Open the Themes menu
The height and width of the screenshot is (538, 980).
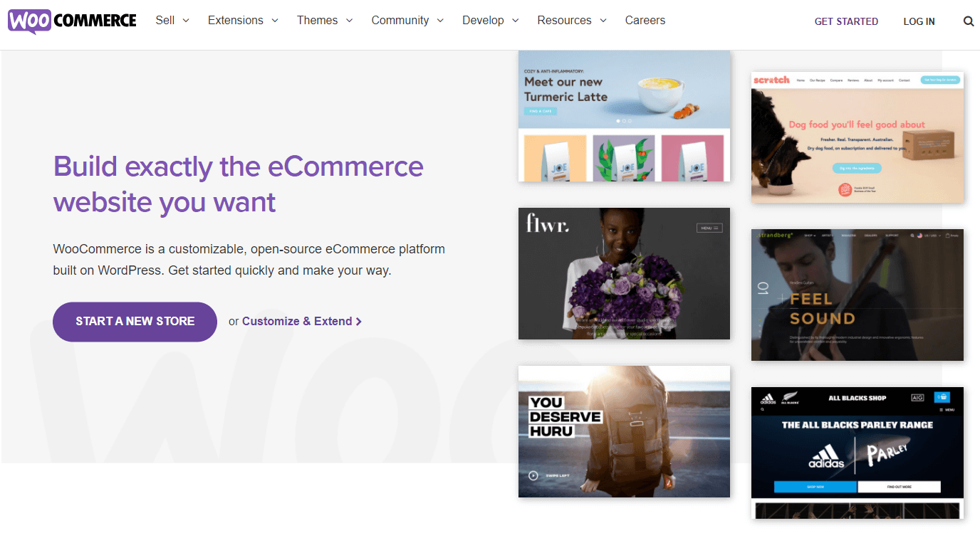coord(318,20)
